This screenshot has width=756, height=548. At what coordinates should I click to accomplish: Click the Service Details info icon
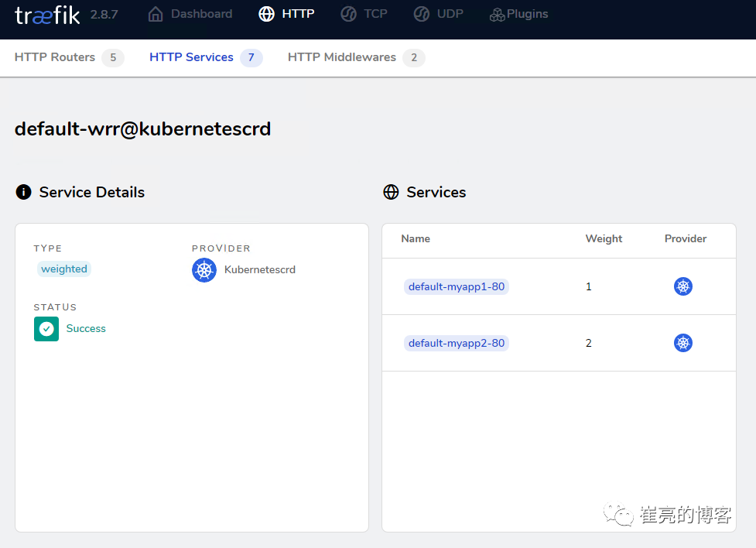click(24, 192)
